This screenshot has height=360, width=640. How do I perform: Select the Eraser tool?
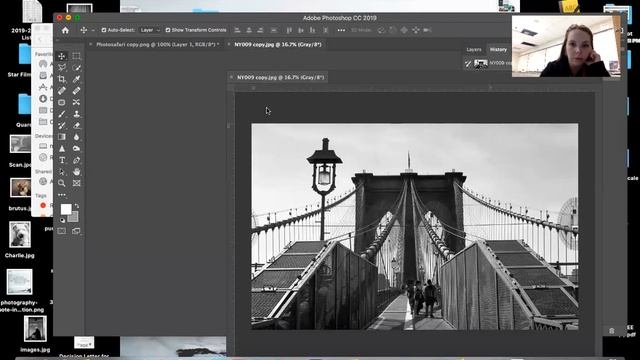[x=76, y=125]
